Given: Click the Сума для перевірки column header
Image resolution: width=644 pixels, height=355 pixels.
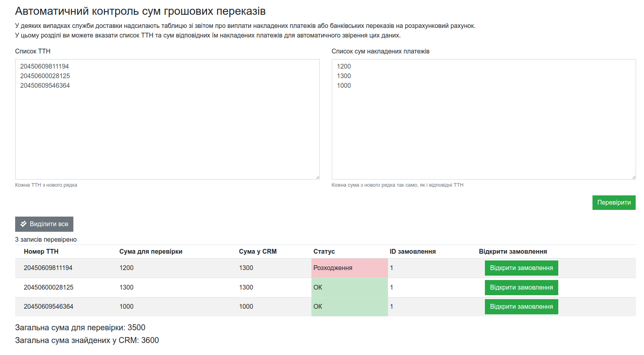Looking at the screenshot, I should (x=151, y=252).
